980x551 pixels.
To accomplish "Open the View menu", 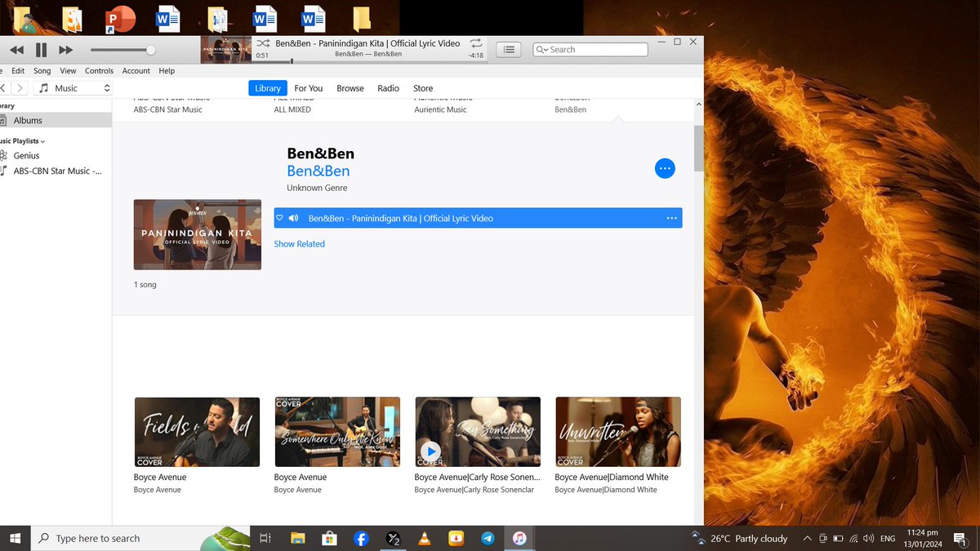I will click(x=68, y=71).
